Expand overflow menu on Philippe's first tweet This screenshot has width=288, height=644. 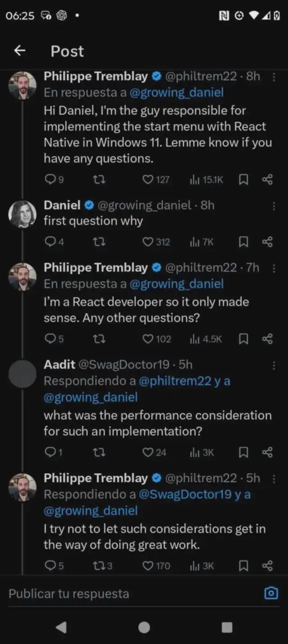pos(274,77)
